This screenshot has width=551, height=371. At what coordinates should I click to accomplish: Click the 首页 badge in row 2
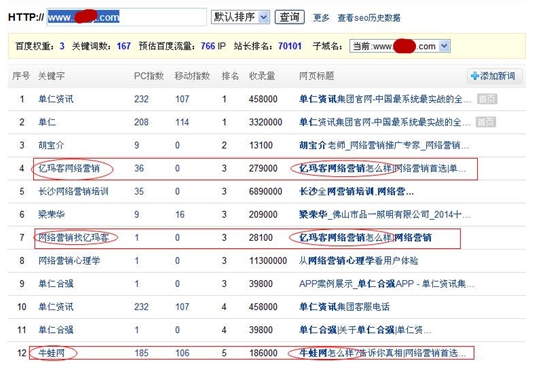tap(486, 122)
